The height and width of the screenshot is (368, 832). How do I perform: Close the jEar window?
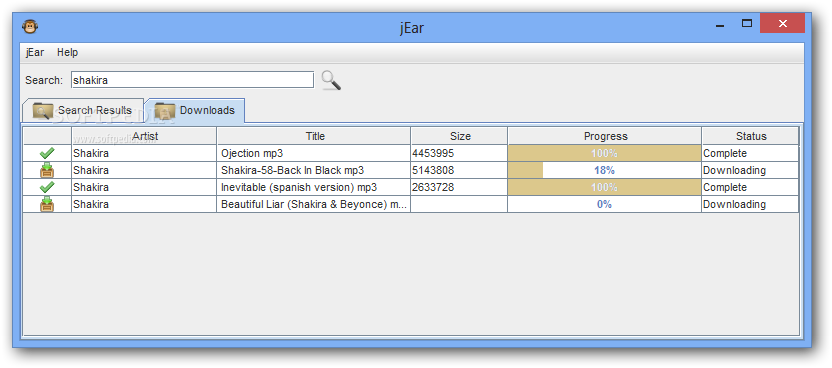pos(782,23)
